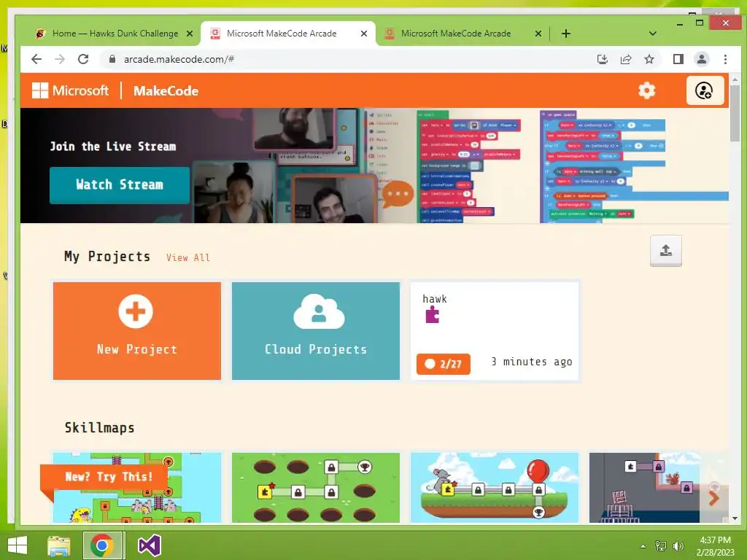Open Chrome three-dot menu

(x=725, y=59)
